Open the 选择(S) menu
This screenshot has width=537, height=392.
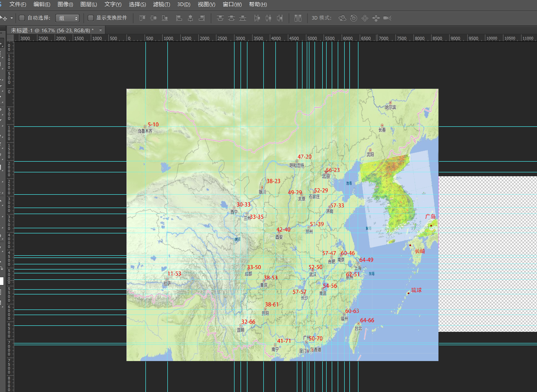pos(137,4)
